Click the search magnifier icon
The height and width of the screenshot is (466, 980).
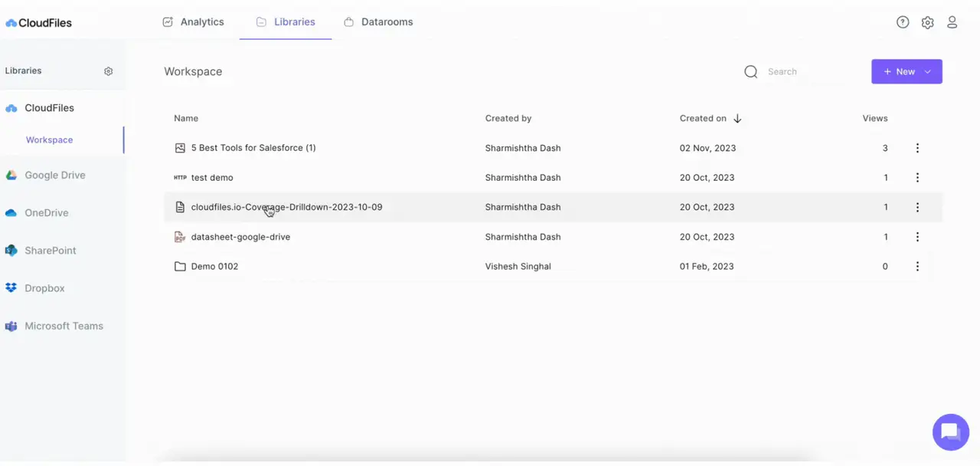coord(751,71)
